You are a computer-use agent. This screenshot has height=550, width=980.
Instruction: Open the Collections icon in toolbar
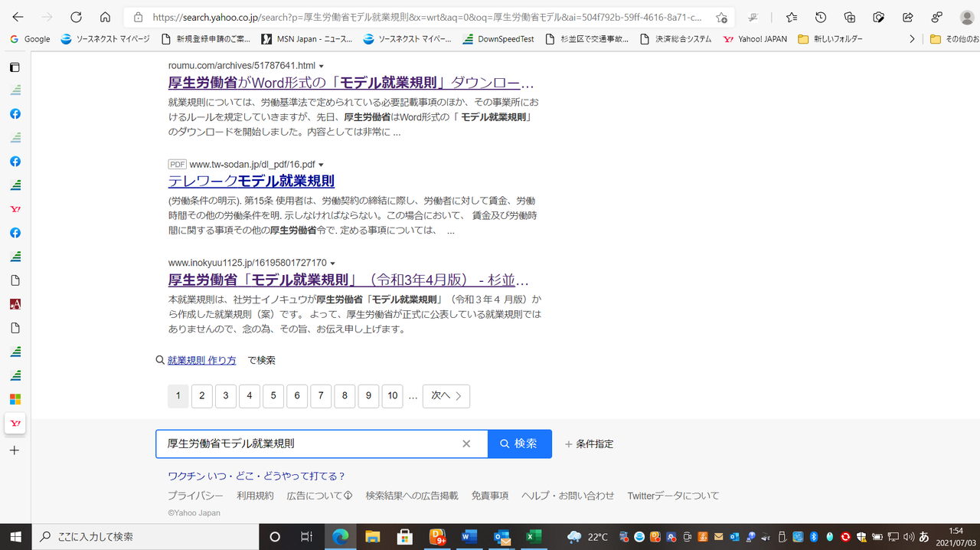click(850, 17)
